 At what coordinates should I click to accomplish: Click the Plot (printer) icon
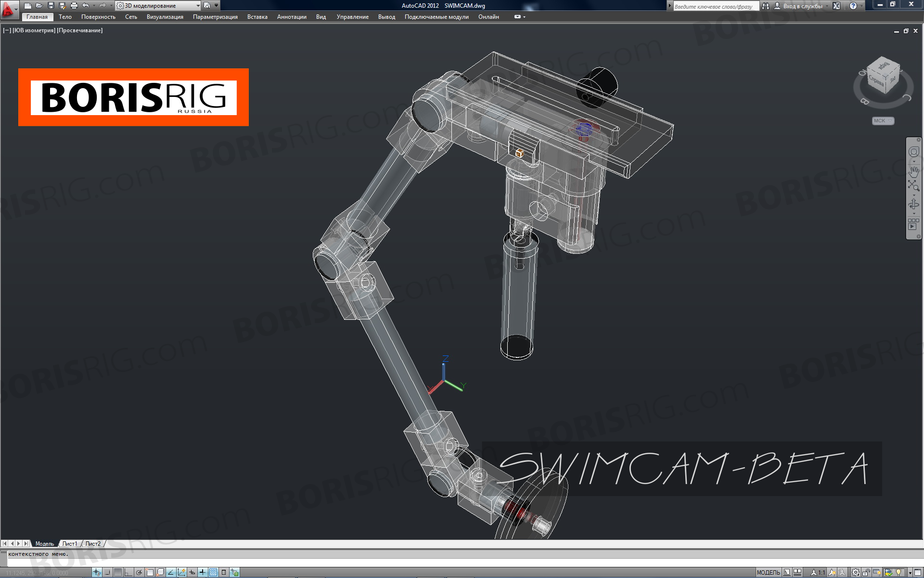[x=74, y=6]
